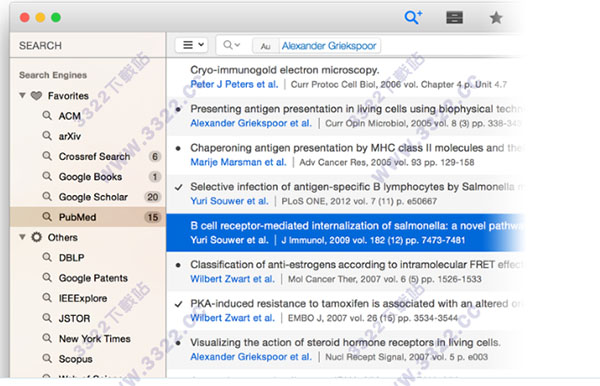Viewport: 600px width, 386px height.
Task: Select DBLP search engine
Action: click(x=72, y=258)
